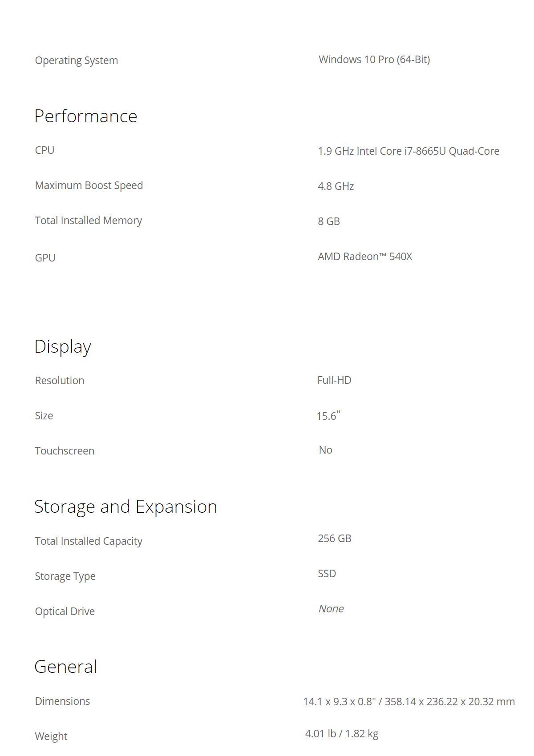The height and width of the screenshot is (756, 534).
Task: Click the Display section heading
Action: [63, 347]
